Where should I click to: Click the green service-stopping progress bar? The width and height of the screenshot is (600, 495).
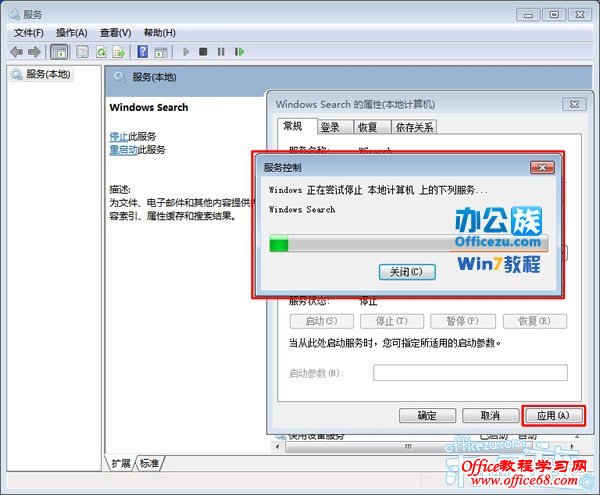click(409, 244)
